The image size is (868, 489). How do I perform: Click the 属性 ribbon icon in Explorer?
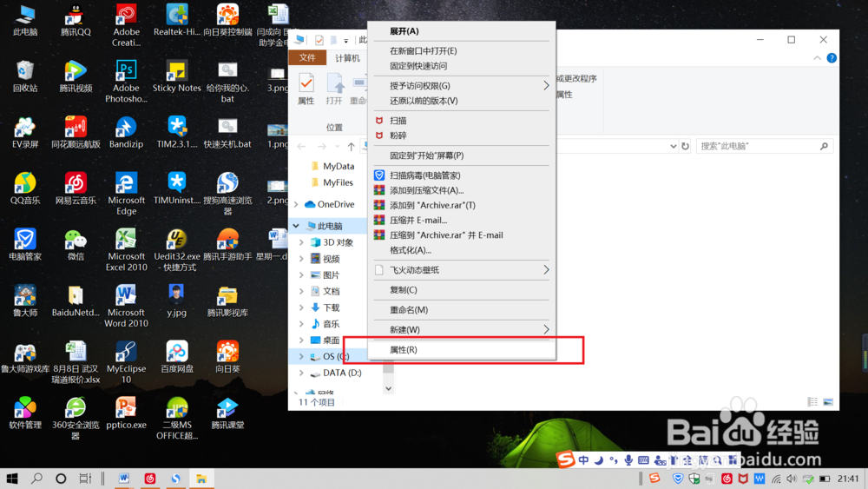coord(306,89)
